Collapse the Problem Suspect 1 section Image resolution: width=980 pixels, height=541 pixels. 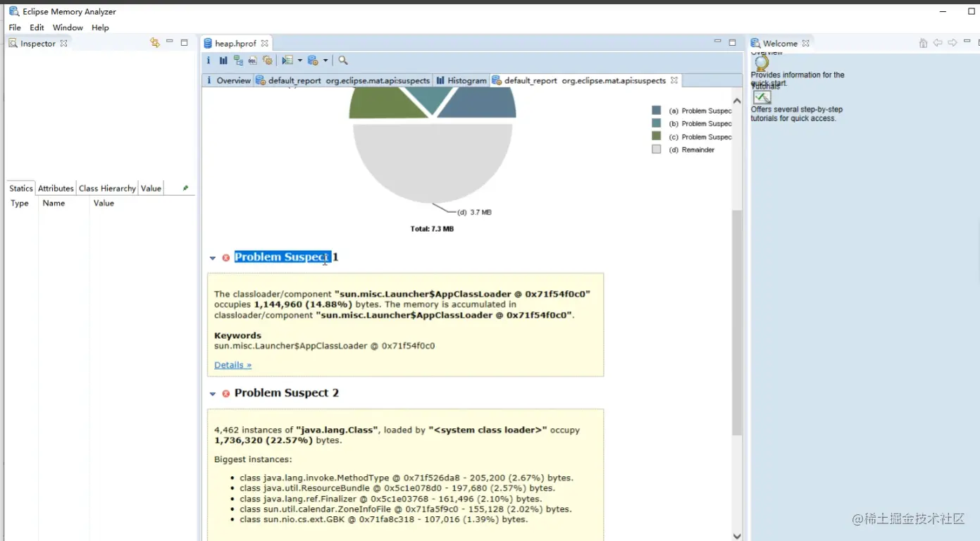coord(213,258)
